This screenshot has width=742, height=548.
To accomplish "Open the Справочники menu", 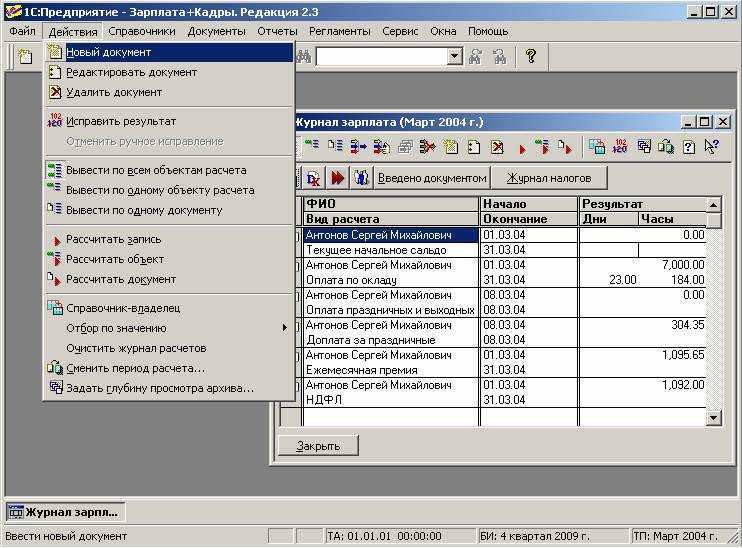I will (x=141, y=31).
